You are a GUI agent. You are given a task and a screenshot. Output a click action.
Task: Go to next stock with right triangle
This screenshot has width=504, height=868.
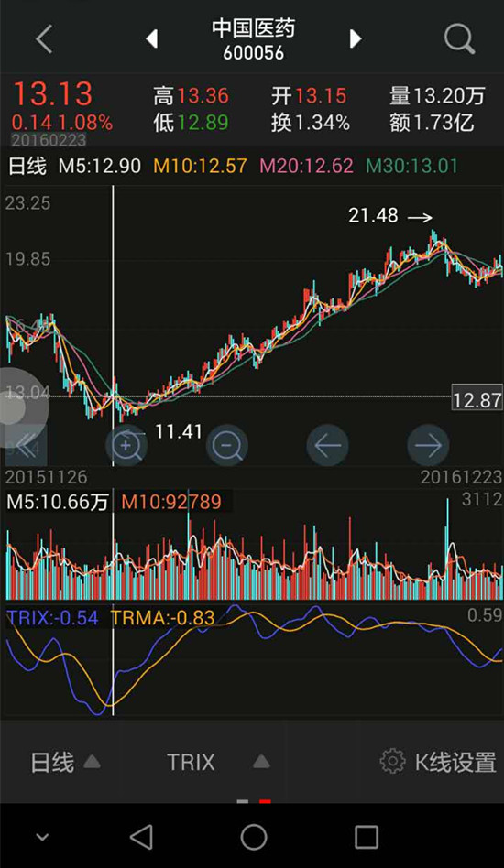click(x=356, y=38)
